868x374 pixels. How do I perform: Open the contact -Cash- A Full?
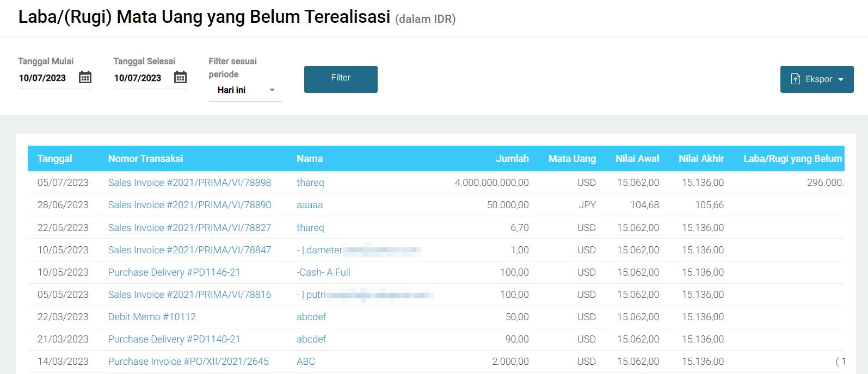pyautogui.click(x=323, y=272)
